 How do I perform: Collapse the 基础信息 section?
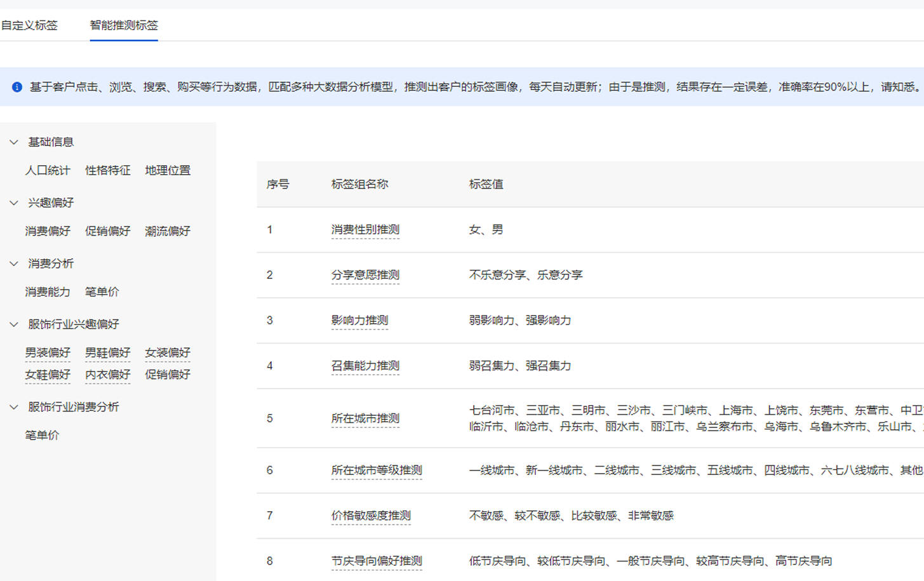tap(14, 142)
